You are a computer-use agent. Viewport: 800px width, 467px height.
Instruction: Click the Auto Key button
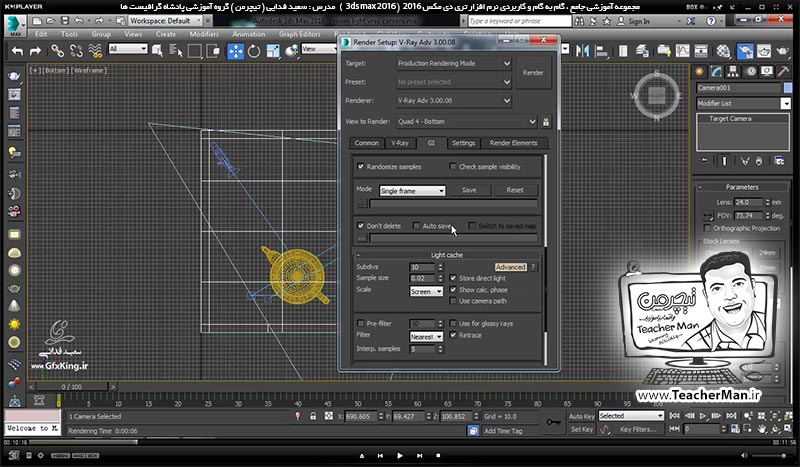(x=582, y=416)
